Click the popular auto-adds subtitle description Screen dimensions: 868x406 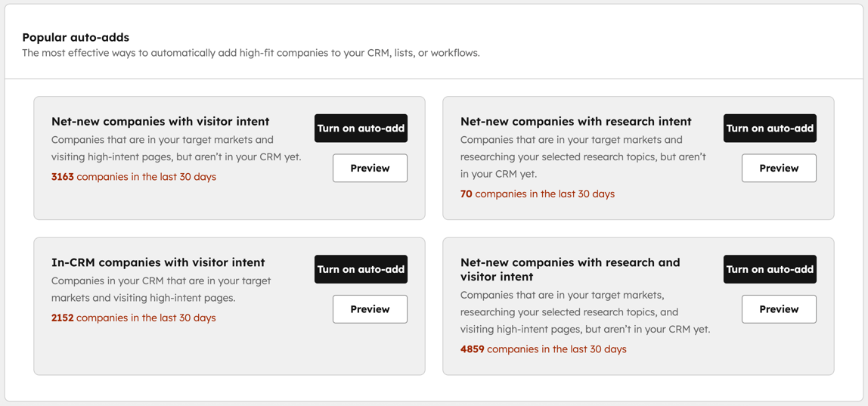[x=250, y=53]
